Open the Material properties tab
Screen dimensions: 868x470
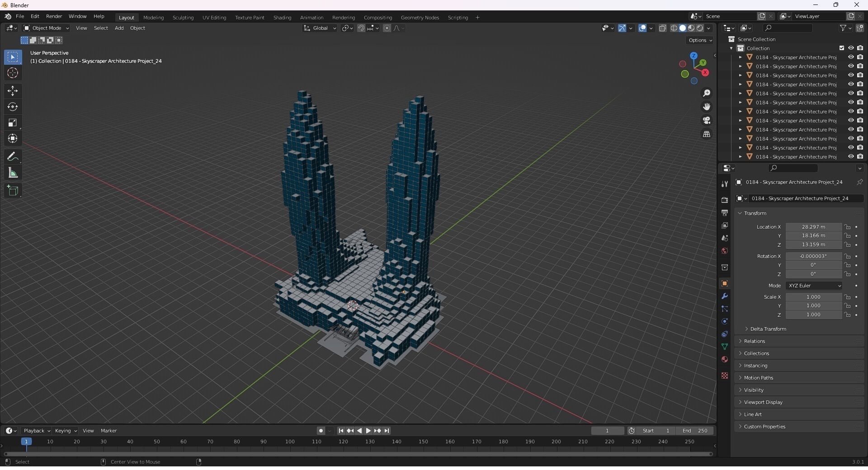tap(725, 359)
